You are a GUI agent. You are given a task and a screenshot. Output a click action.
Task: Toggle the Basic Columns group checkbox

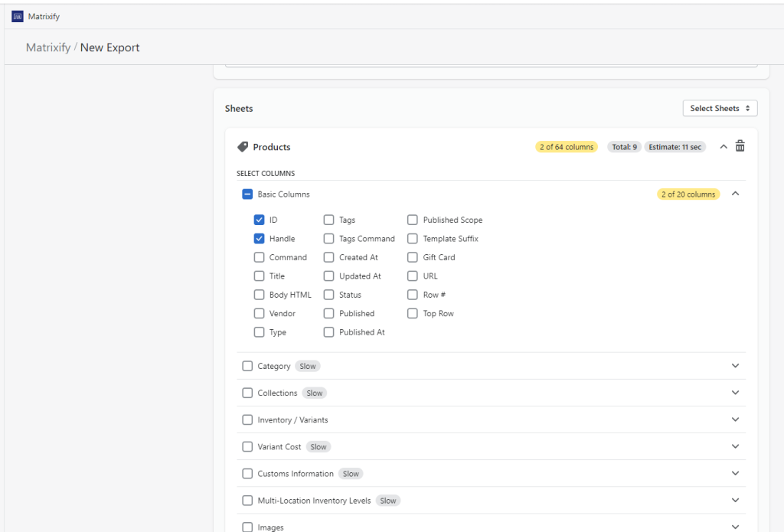247,194
